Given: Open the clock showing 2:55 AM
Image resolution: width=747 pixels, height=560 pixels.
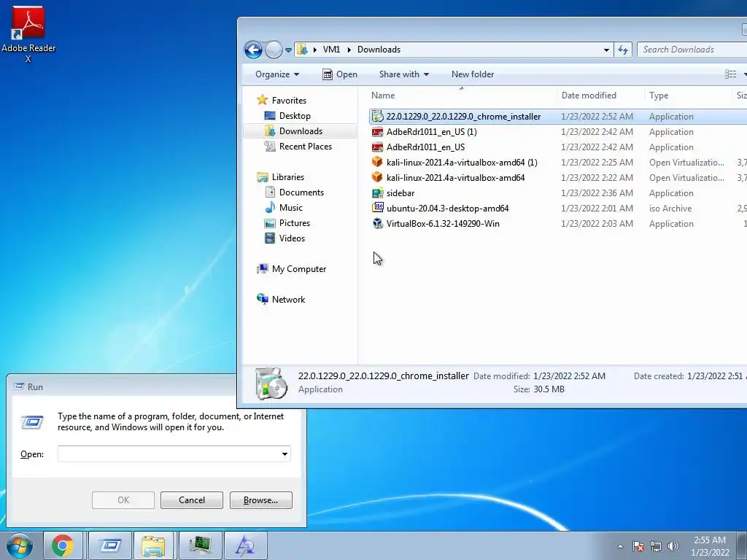Looking at the screenshot, I should click(x=710, y=545).
